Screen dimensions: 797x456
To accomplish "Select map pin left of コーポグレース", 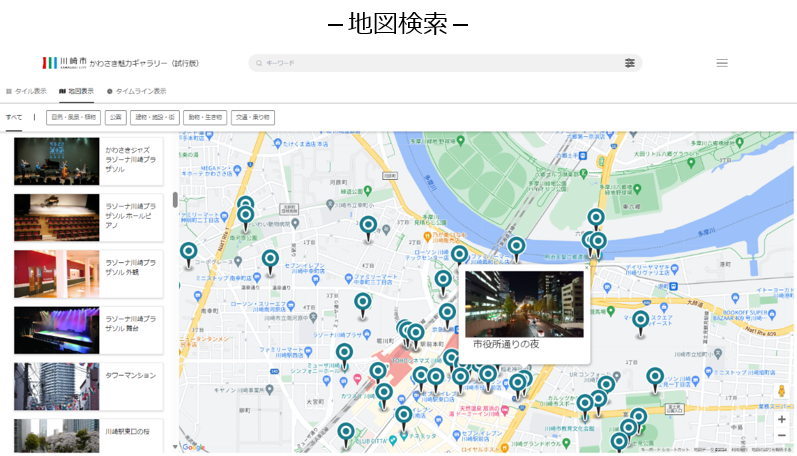I will coord(189,253).
